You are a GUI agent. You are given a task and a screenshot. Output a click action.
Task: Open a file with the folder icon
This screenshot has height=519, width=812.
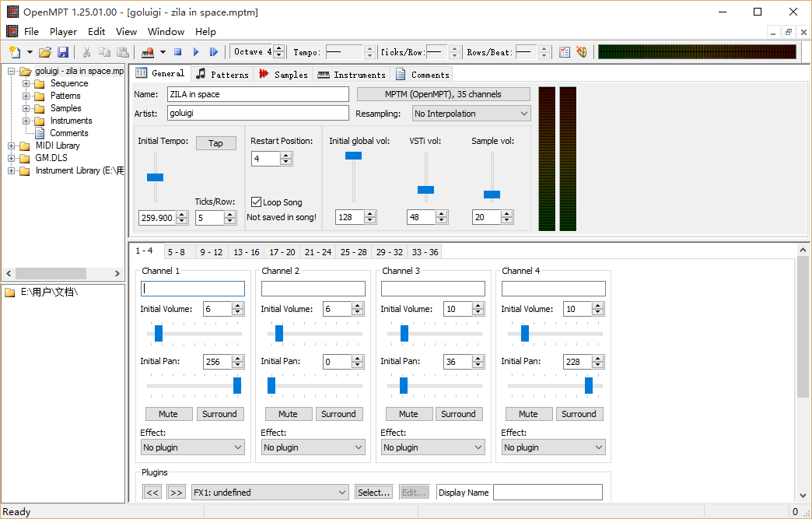(45, 52)
